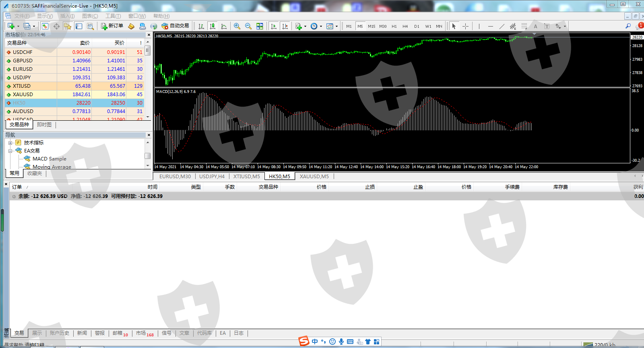This screenshot has height=348, width=644.
Task: Open the periodicity clock dropdown
Action: click(316, 26)
